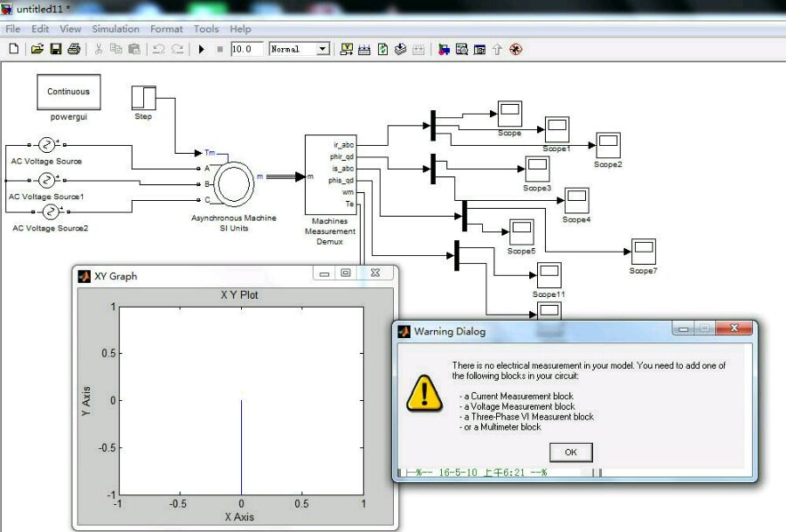Open the Format menu
Screen dimensions: 786x532
[167, 29]
